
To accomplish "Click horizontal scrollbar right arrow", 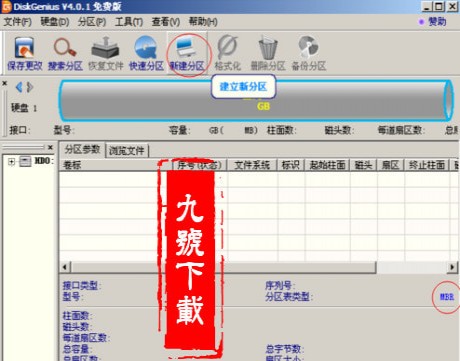I will 452,267.
